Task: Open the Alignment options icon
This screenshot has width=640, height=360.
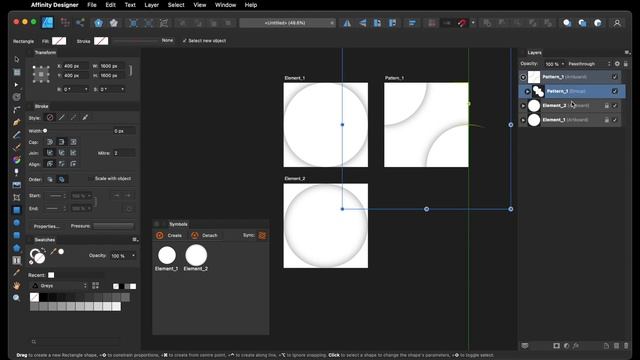Action: (412, 23)
